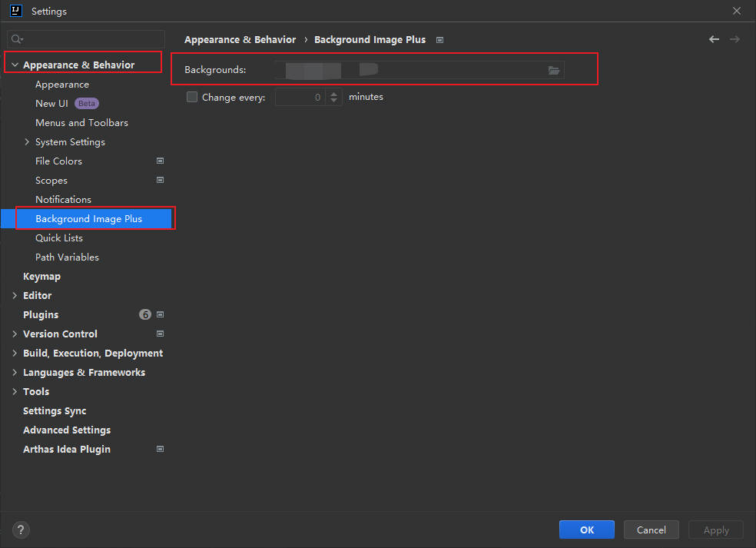Collapse the Appearance & Behavior section

[x=15, y=65]
